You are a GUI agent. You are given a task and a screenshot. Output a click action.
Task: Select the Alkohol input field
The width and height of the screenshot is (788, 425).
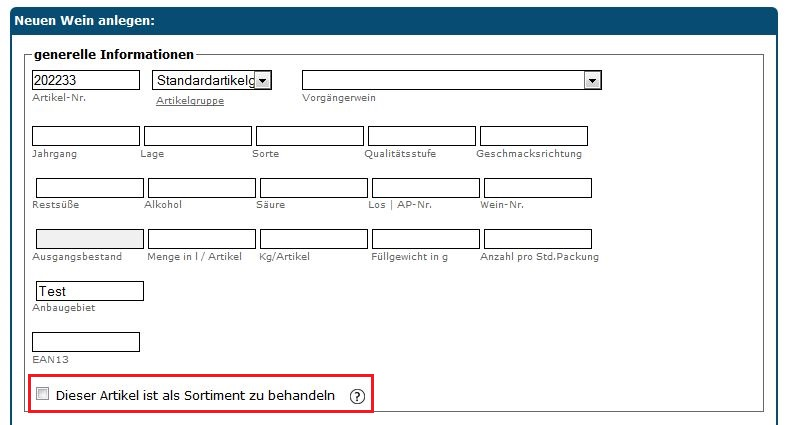point(202,188)
